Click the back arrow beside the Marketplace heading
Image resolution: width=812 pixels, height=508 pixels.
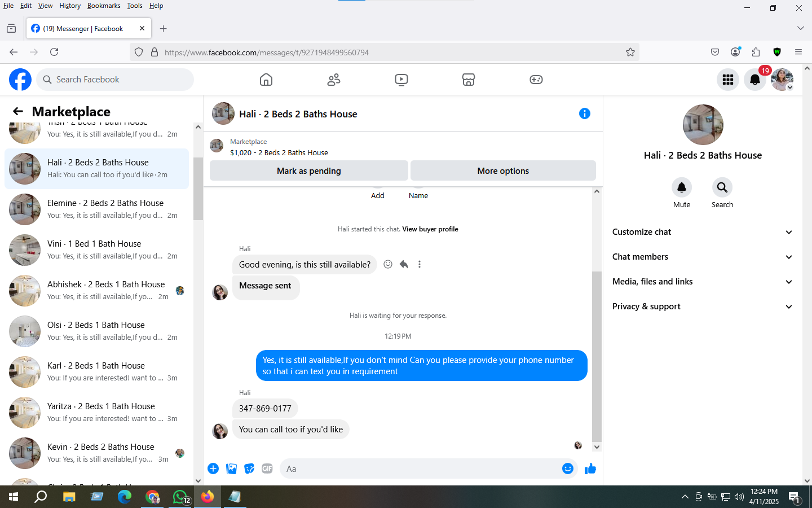click(18, 111)
